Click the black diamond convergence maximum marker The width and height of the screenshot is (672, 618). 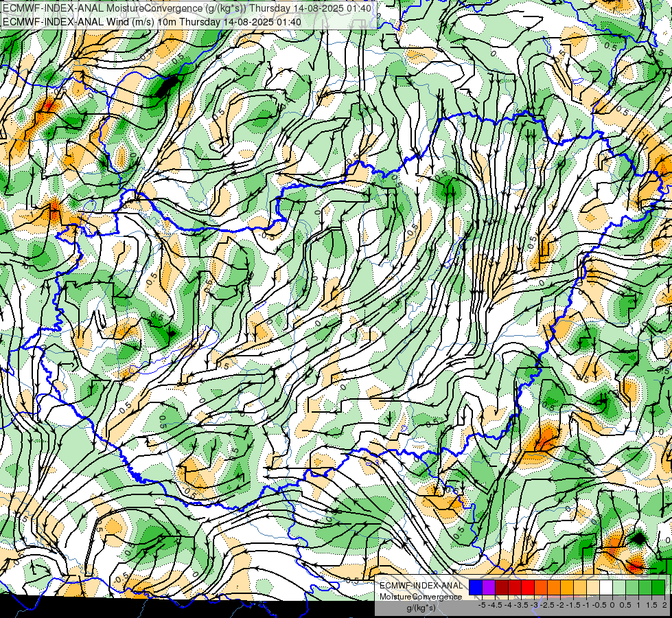tap(638, 538)
